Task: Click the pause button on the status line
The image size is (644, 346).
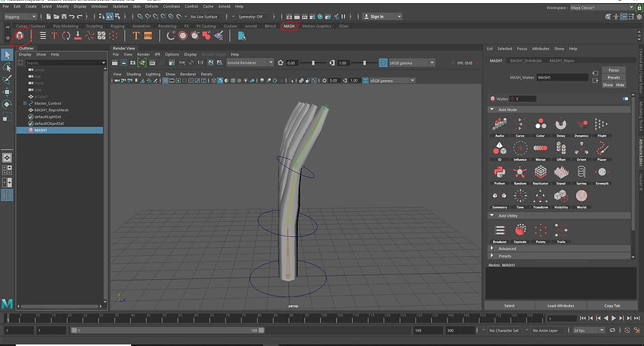Action: (344, 17)
